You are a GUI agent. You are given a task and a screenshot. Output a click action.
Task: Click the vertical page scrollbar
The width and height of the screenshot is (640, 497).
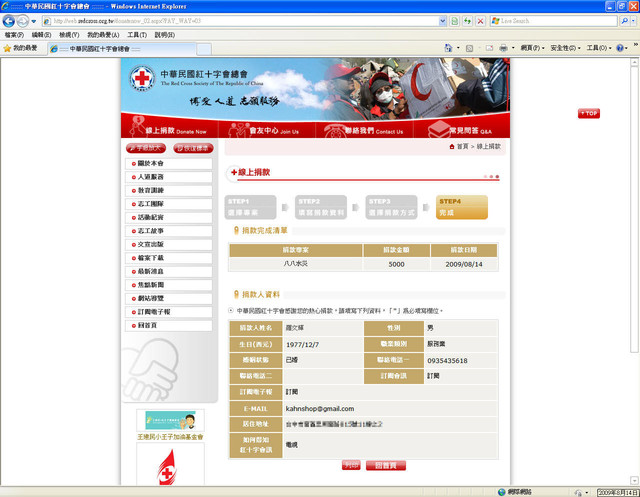click(x=634, y=271)
